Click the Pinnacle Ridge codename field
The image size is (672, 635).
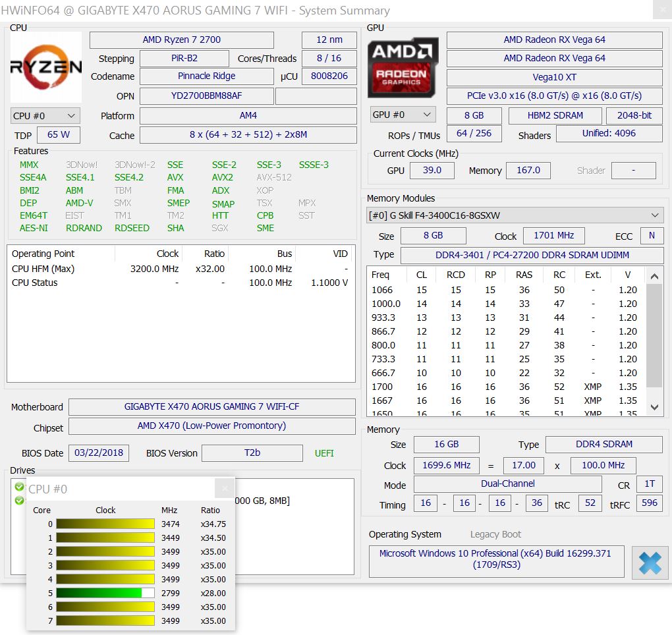tap(207, 76)
